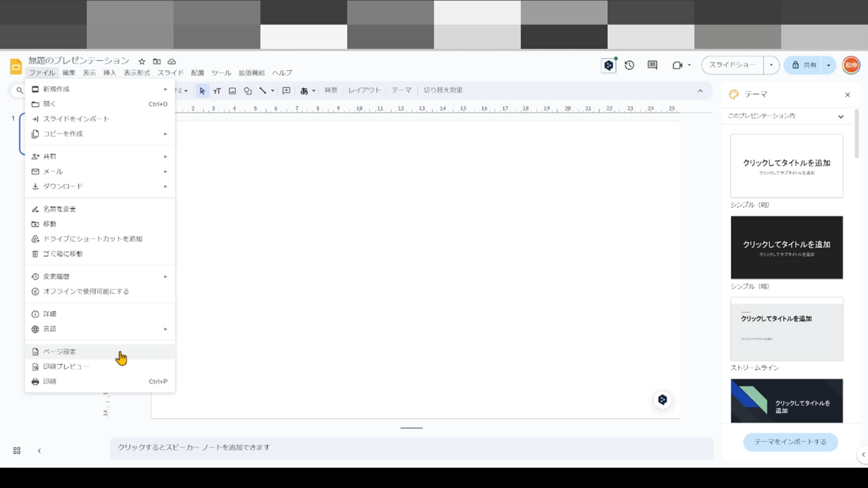868x488 pixels.
Task: Click オフラインで使用可能にする menu item
Action: pos(100,291)
